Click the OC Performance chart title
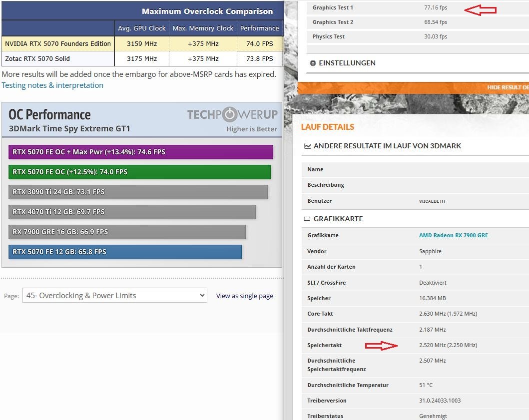The width and height of the screenshot is (529, 420). coord(49,115)
